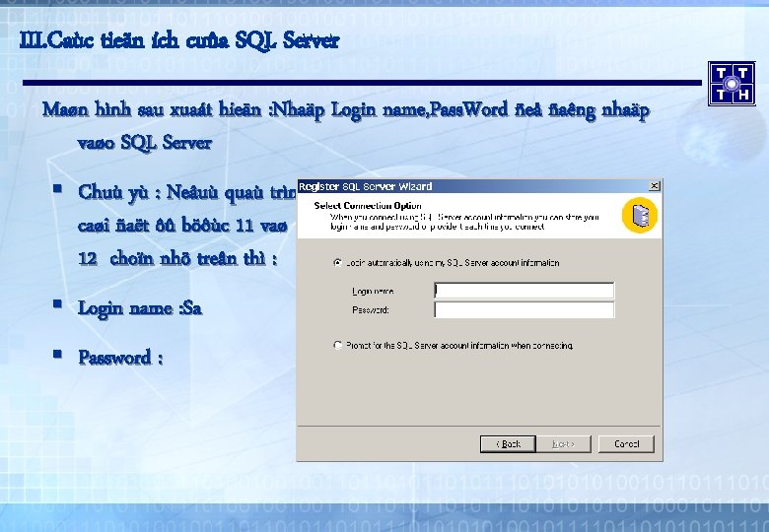769x532 pixels.
Task: Click the 'Select Connection Option' heading
Action: (368, 206)
